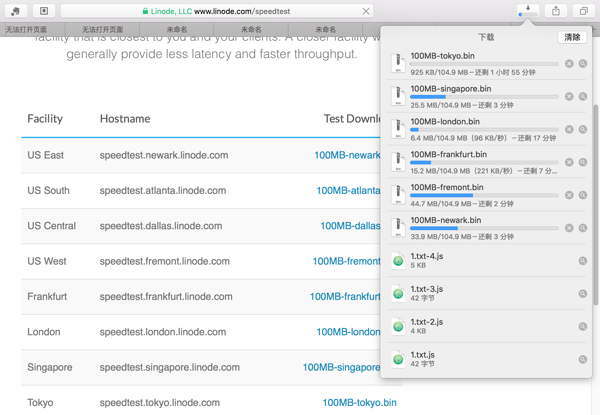
Task: Open the 100MB-atlanta download link
Action: tap(348, 190)
